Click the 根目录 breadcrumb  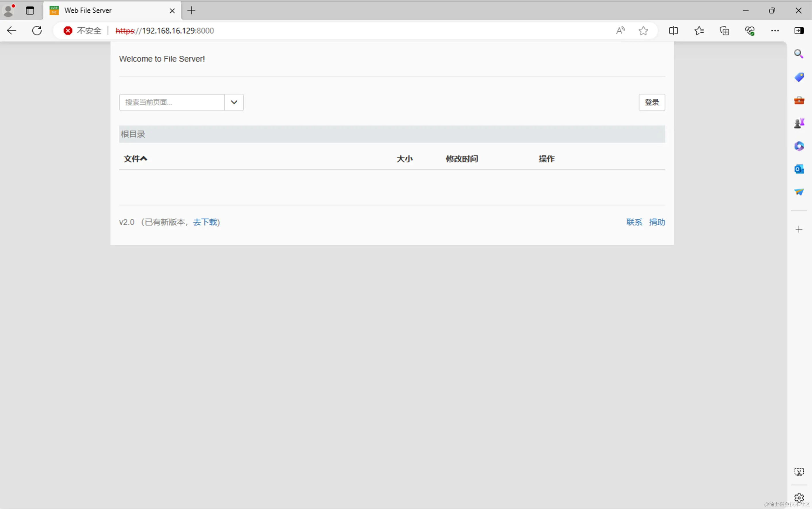click(x=133, y=134)
